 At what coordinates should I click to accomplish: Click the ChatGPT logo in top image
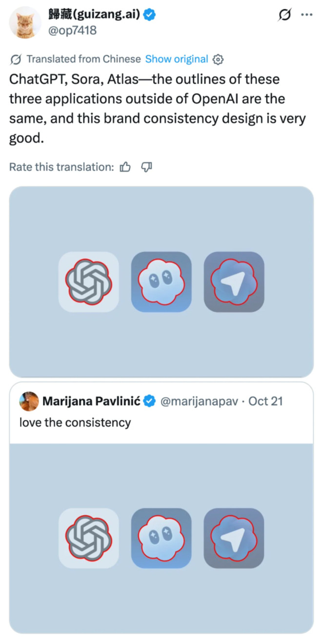click(89, 282)
